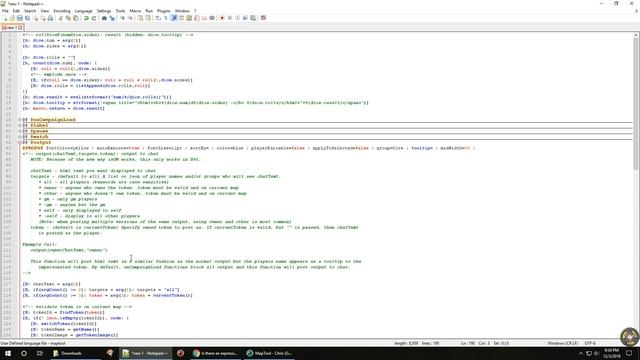This screenshot has height=360, width=640.
Task: Collapse the Output section fold marker
Action: (x=20, y=142)
